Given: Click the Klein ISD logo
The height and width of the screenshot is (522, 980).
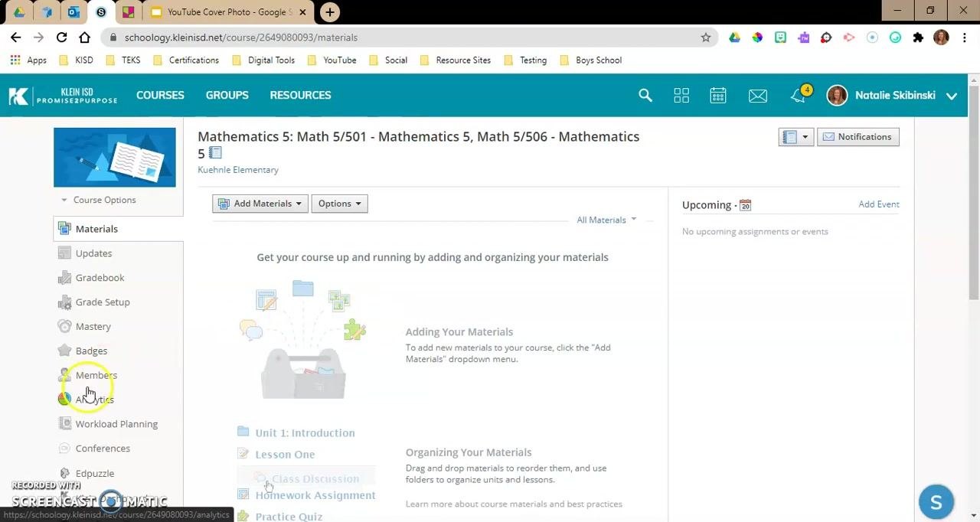Looking at the screenshot, I should point(63,95).
